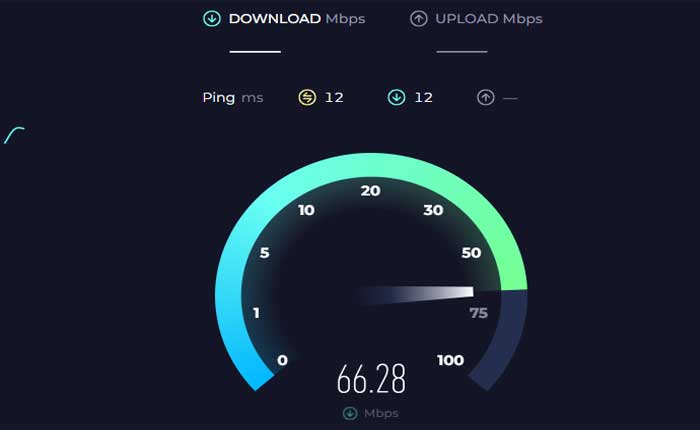Click the teal graph curve at left edge
This screenshot has height=430, width=700.
pos(14,136)
